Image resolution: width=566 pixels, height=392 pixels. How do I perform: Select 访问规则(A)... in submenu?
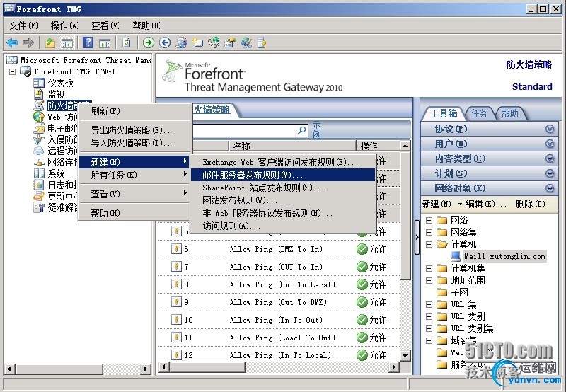pos(283,226)
